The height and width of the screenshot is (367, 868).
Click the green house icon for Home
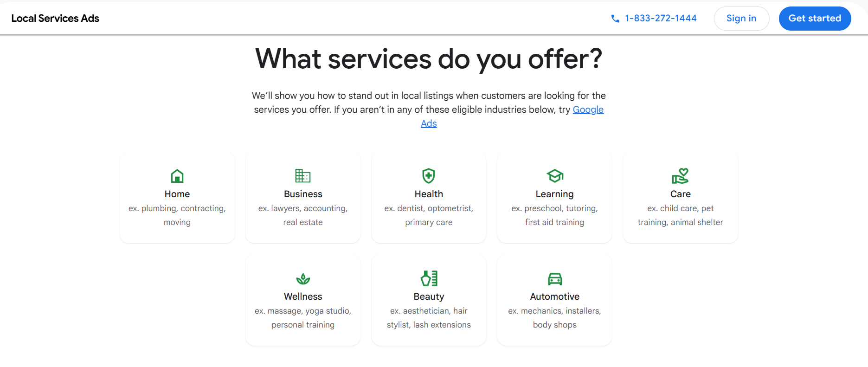pyautogui.click(x=177, y=176)
